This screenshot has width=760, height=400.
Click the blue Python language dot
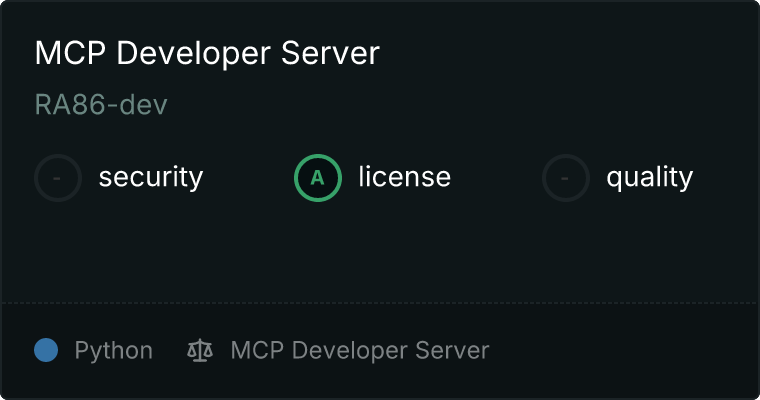pyautogui.click(x=46, y=350)
